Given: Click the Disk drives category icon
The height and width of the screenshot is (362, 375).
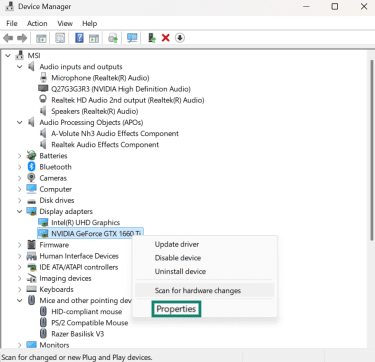Looking at the screenshot, I should [31, 201].
